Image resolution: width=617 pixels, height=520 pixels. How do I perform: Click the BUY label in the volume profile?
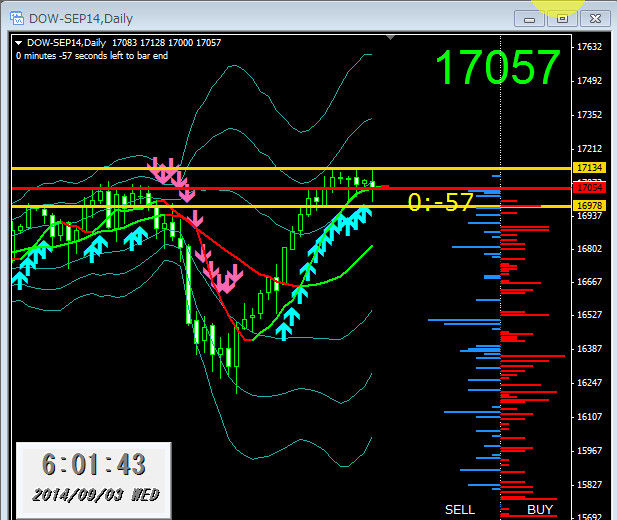pos(540,510)
